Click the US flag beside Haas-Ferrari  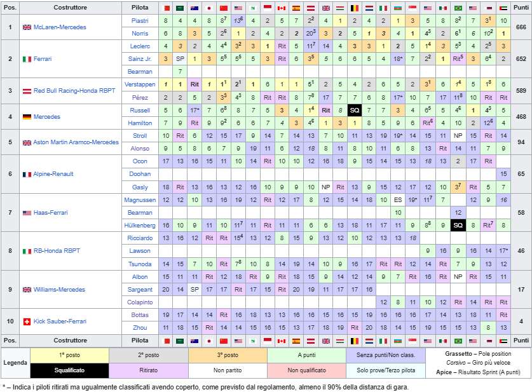27,213
